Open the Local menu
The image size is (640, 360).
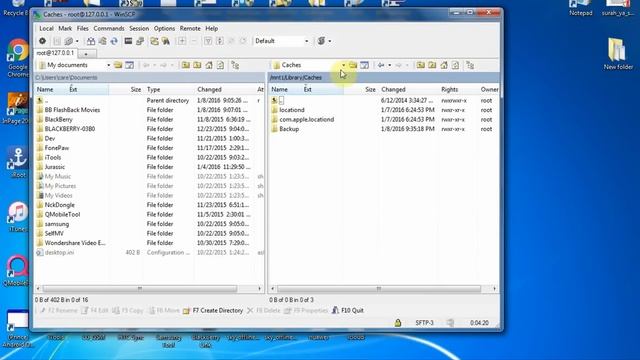[x=46, y=29]
